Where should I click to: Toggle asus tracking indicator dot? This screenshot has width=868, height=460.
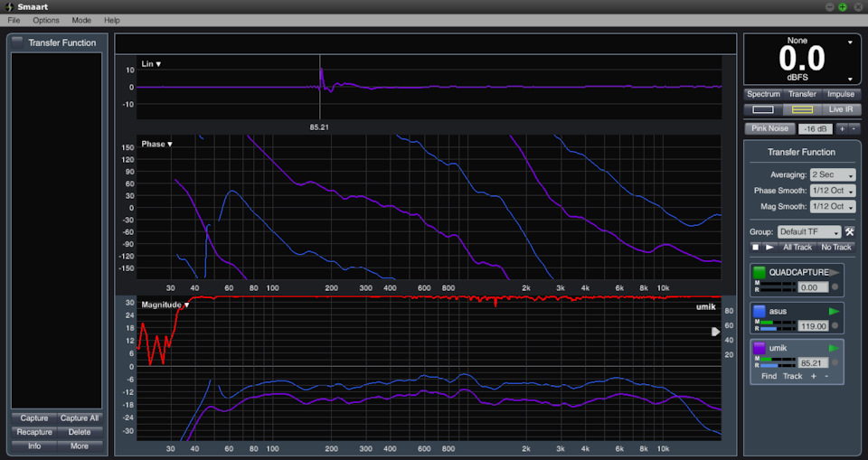tap(835, 326)
